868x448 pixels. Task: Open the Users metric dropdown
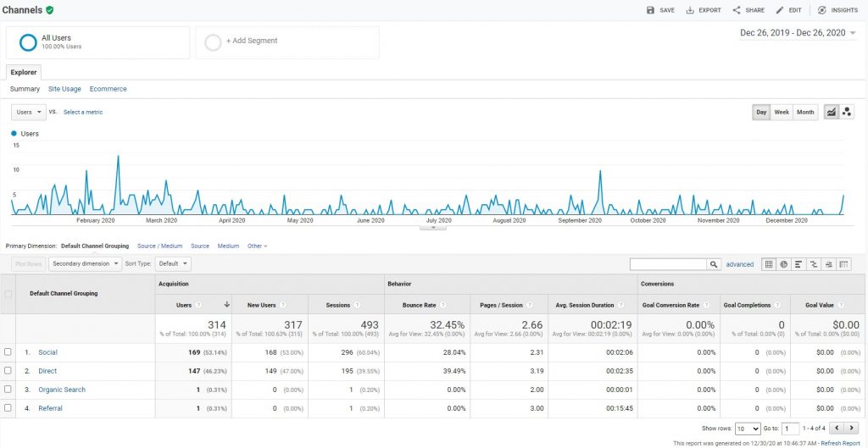[28, 112]
